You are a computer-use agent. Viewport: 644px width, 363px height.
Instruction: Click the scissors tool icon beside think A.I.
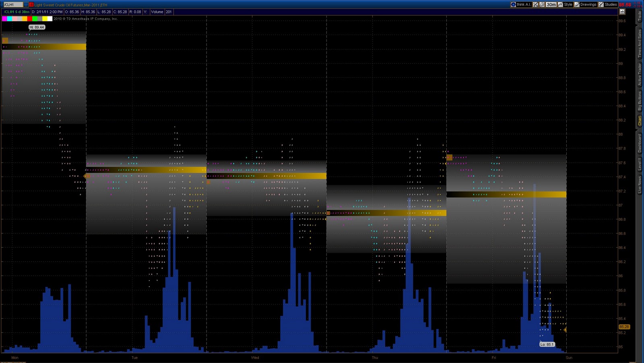pyautogui.click(x=535, y=5)
